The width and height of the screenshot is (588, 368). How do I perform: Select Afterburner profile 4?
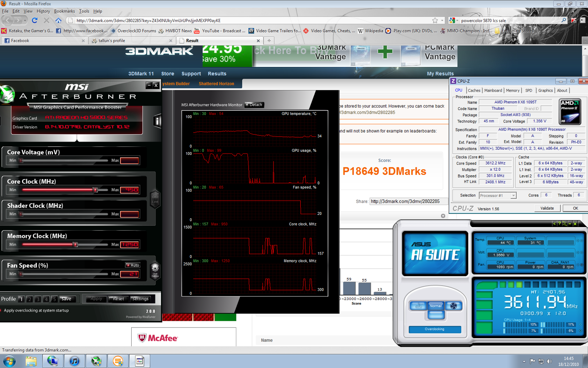coord(46,299)
